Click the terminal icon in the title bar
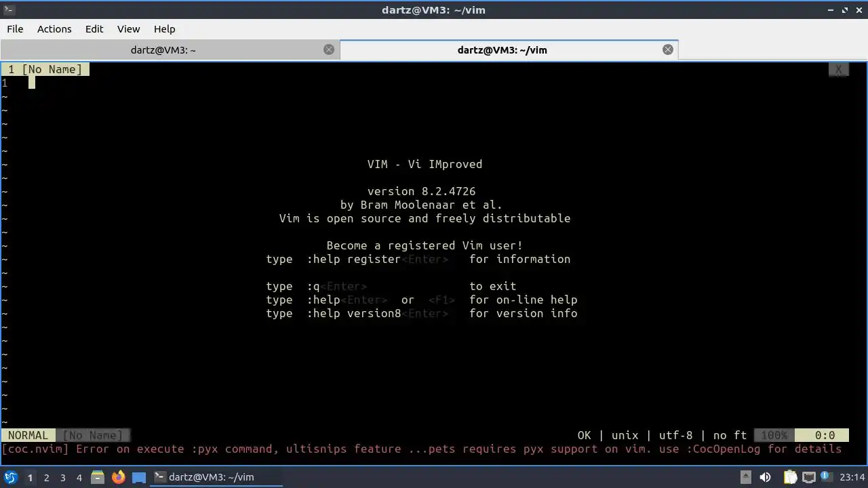868x488 pixels. (9, 9)
